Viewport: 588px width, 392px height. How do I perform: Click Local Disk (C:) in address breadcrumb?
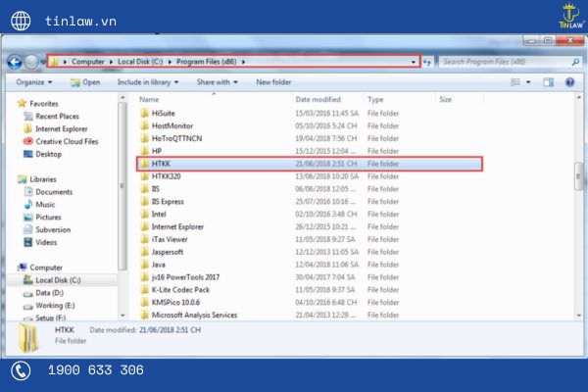click(140, 62)
